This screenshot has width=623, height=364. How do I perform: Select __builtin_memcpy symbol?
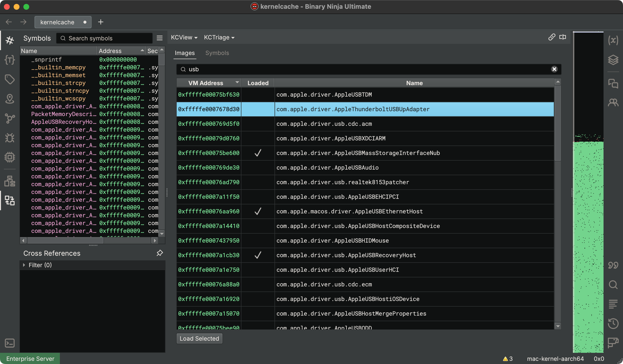[89, 67]
